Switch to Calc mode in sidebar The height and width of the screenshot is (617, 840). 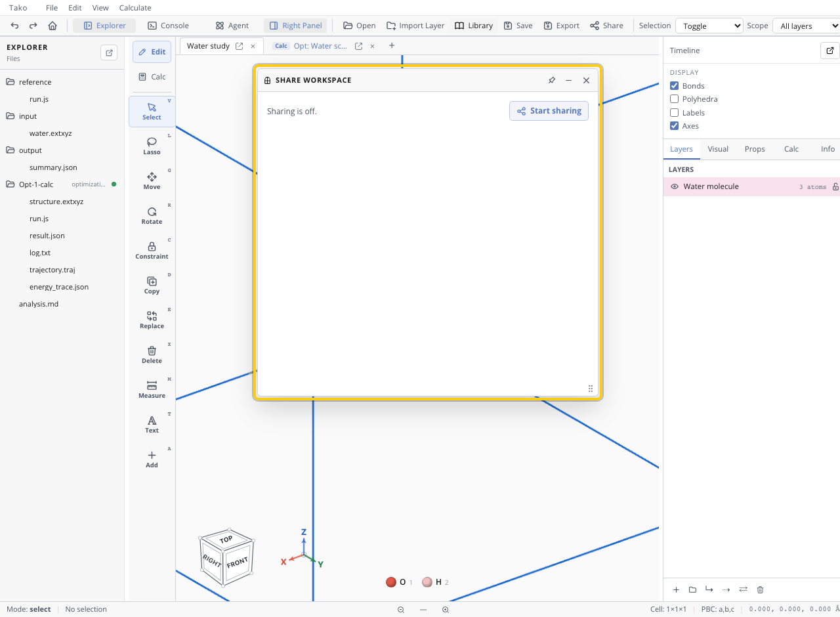pos(152,77)
